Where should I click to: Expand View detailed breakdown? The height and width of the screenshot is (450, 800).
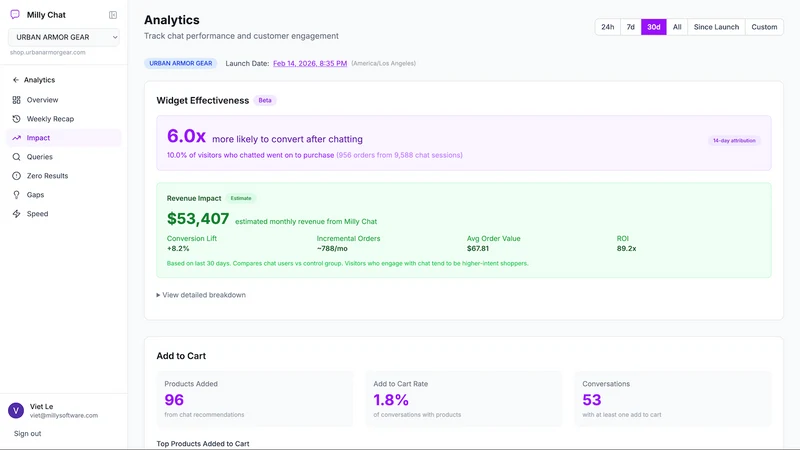pyautogui.click(x=201, y=295)
